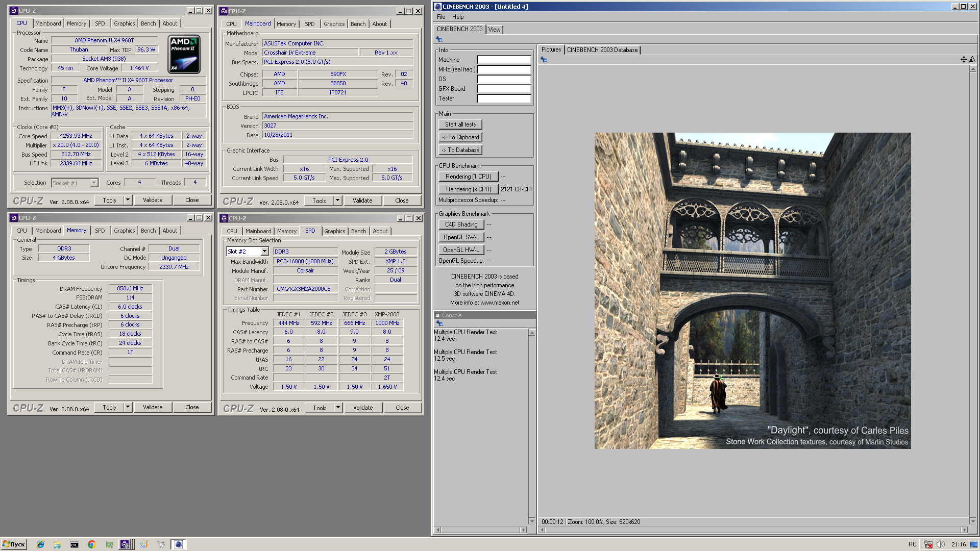Click the title icon of CPU-Z Mainboard window

point(224,11)
